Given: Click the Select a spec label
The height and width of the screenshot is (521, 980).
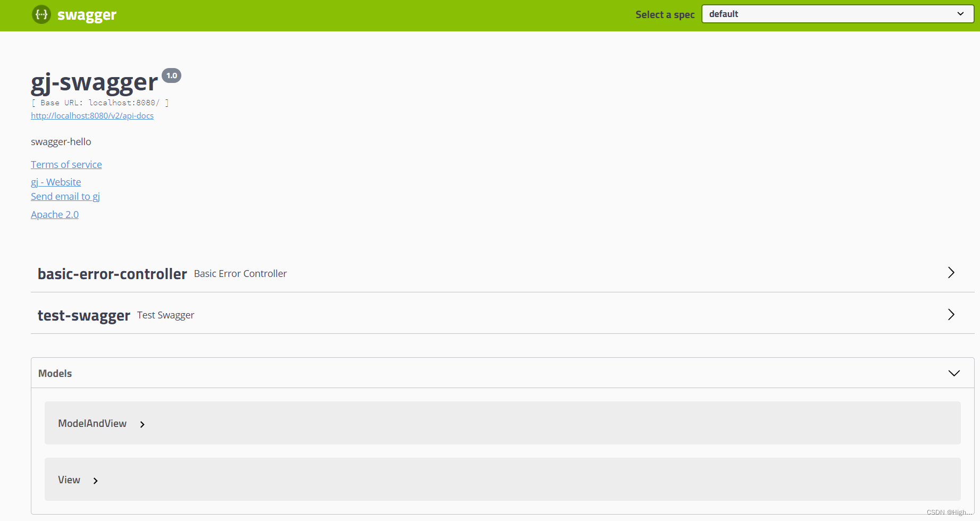Looking at the screenshot, I should point(665,14).
